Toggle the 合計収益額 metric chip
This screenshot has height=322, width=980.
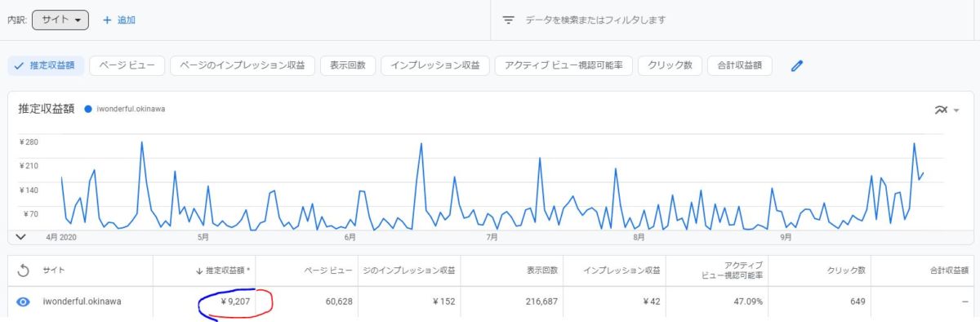tap(740, 66)
